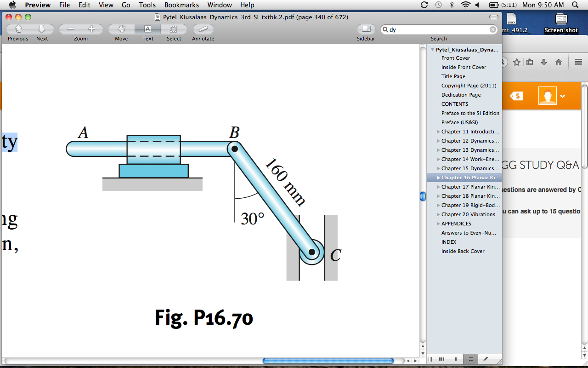Go to the next page with Next button

42,29
